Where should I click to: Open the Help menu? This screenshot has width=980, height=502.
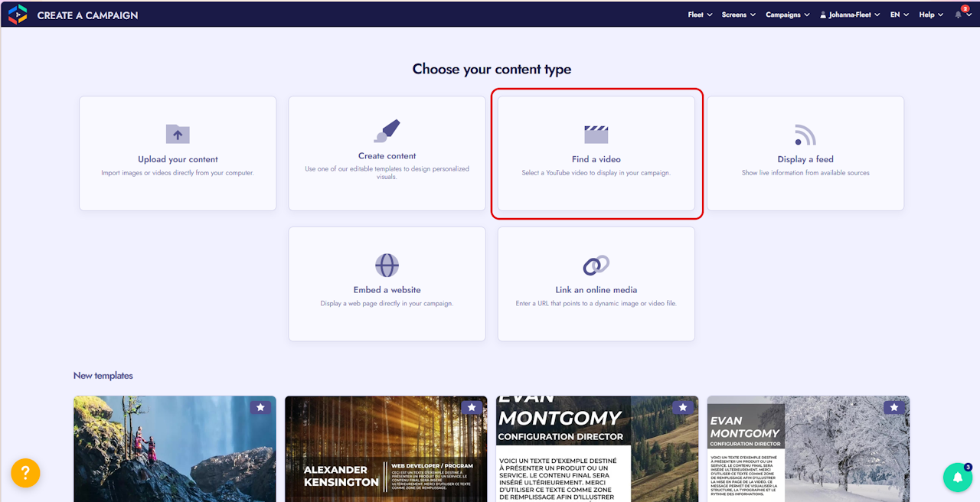[931, 15]
